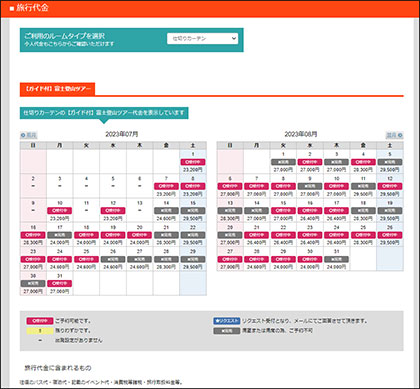Book August 25 pink accepting badge
This screenshot has width=420, height=389.
(363, 235)
